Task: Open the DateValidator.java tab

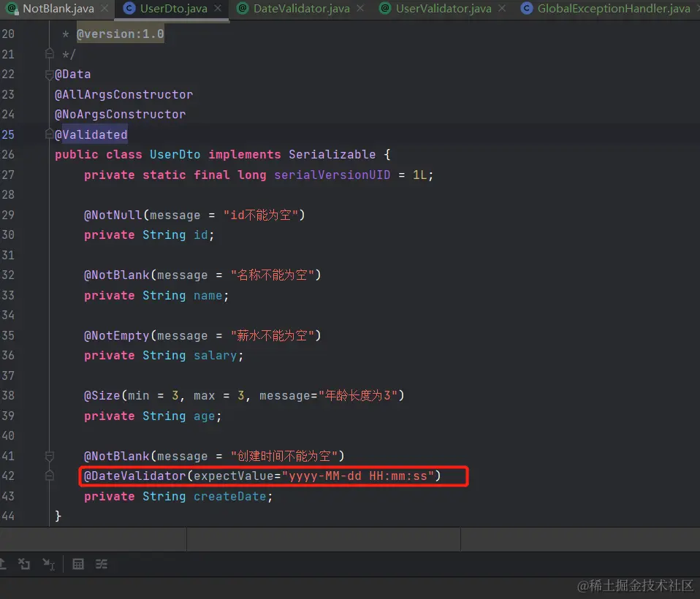Action: pos(301,9)
